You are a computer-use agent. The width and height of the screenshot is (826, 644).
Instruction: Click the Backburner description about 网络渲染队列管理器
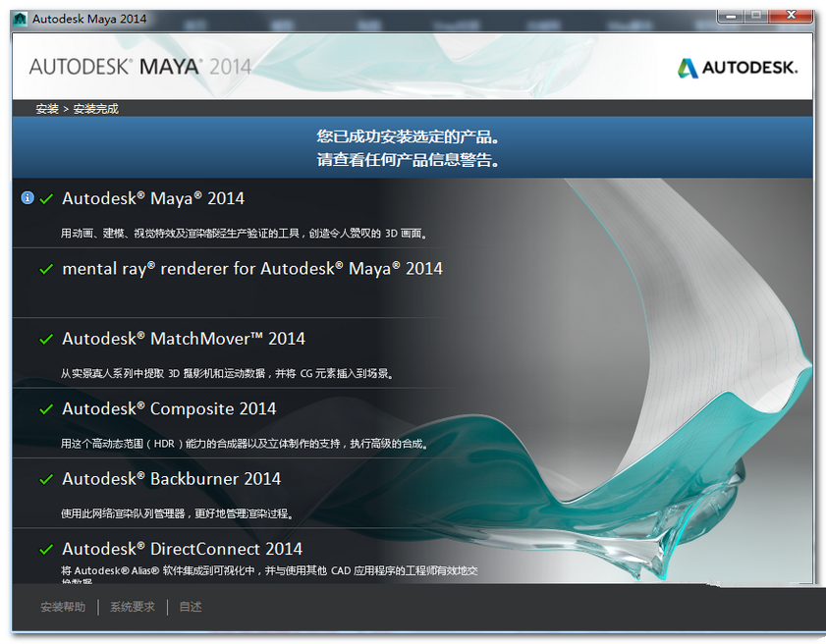tap(177, 513)
